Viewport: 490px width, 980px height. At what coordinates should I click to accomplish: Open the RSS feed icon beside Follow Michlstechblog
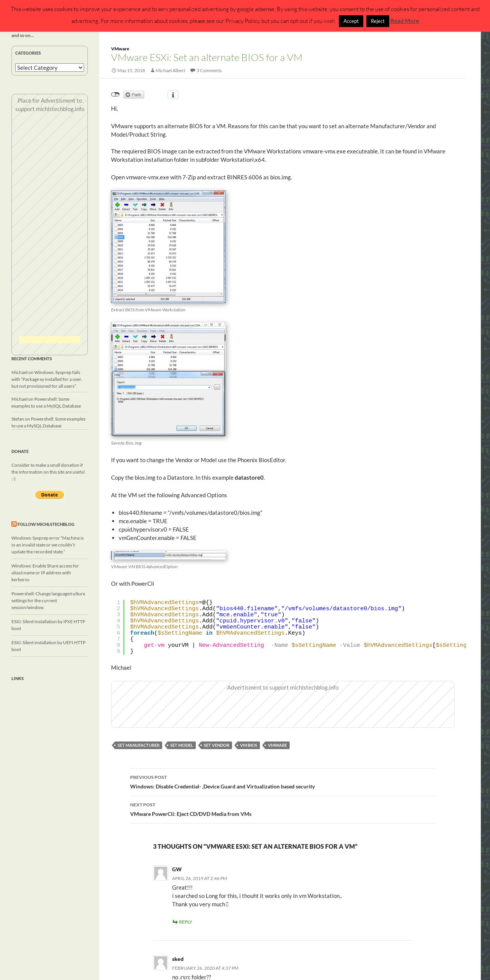point(14,524)
